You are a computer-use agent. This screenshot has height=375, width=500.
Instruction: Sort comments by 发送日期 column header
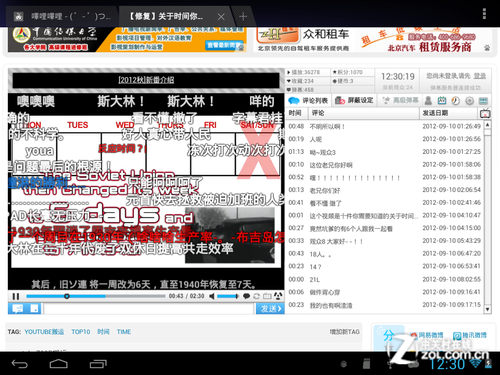[449, 113]
